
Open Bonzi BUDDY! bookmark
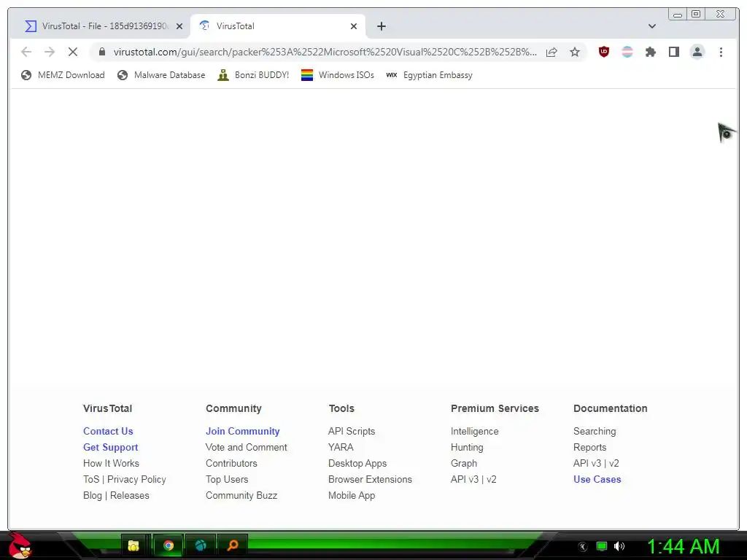point(253,75)
